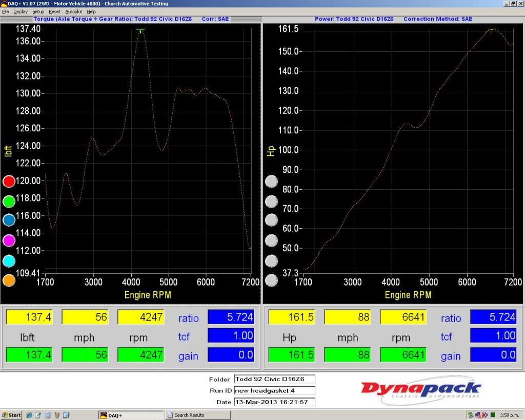Open the Autoplot menu
This screenshot has width=525, height=420.
[x=73, y=11]
